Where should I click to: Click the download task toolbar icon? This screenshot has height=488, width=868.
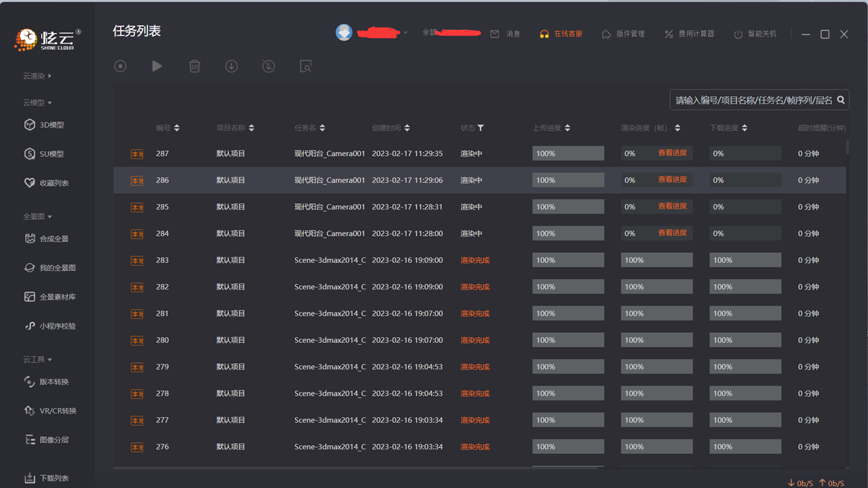(231, 66)
